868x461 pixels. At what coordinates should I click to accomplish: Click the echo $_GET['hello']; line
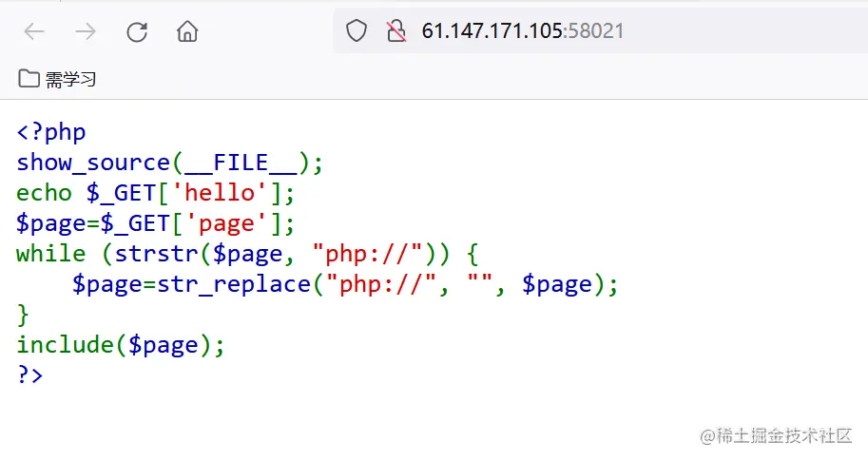tap(156, 193)
